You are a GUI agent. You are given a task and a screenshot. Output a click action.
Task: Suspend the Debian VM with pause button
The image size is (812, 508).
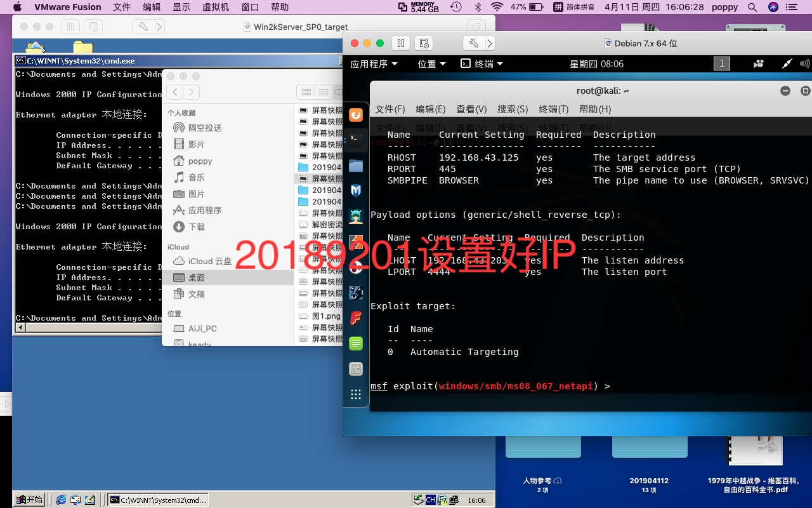[x=400, y=43]
